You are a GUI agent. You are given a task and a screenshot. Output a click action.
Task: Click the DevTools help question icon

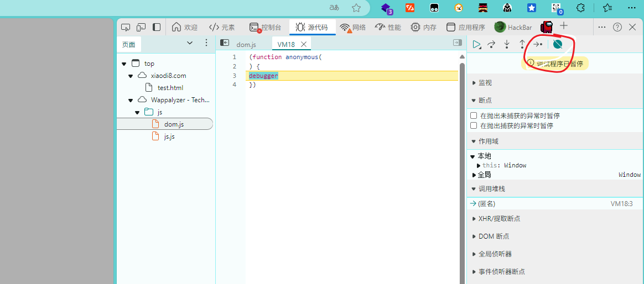click(x=617, y=27)
